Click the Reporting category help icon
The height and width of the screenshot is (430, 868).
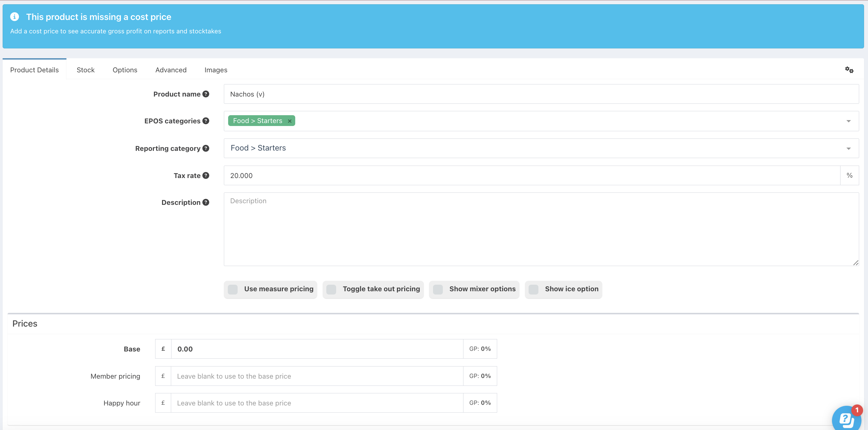point(206,148)
